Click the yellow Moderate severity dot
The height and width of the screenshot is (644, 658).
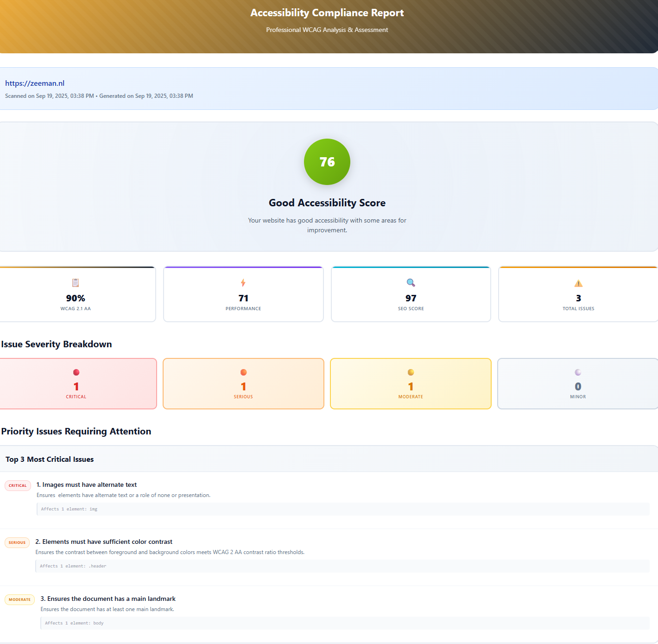[x=411, y=372]
